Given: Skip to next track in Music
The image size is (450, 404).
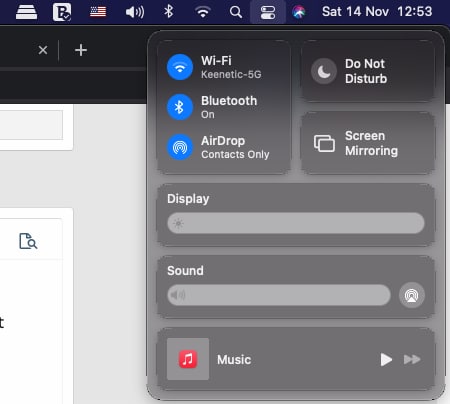Looking at the screenshot, I should 412,359.
